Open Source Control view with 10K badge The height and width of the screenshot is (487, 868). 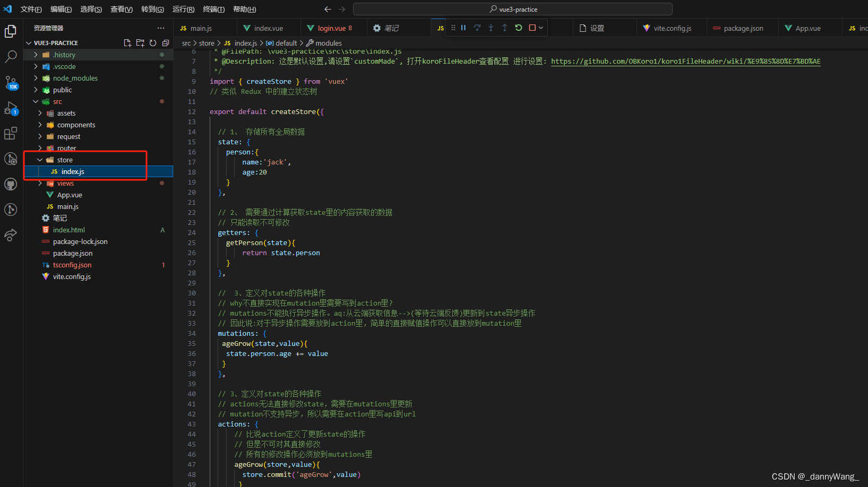[x=11, y=82]
